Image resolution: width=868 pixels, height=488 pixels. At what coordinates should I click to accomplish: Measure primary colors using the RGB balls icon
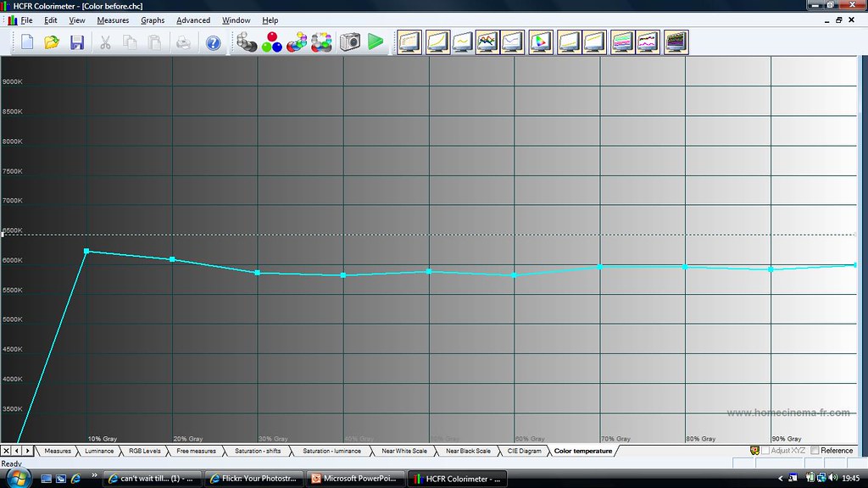tap(271, 42)
